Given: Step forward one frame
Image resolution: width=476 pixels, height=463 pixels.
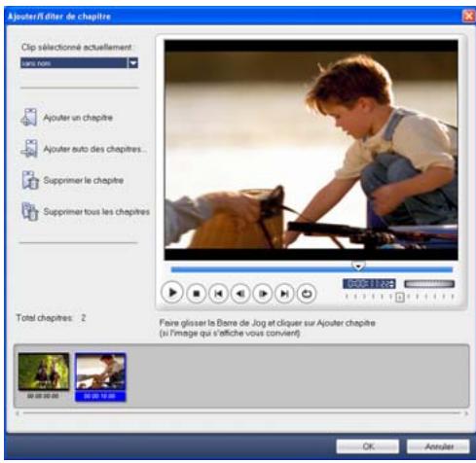Looking at the screenshot, I should (x=262, y=294).
